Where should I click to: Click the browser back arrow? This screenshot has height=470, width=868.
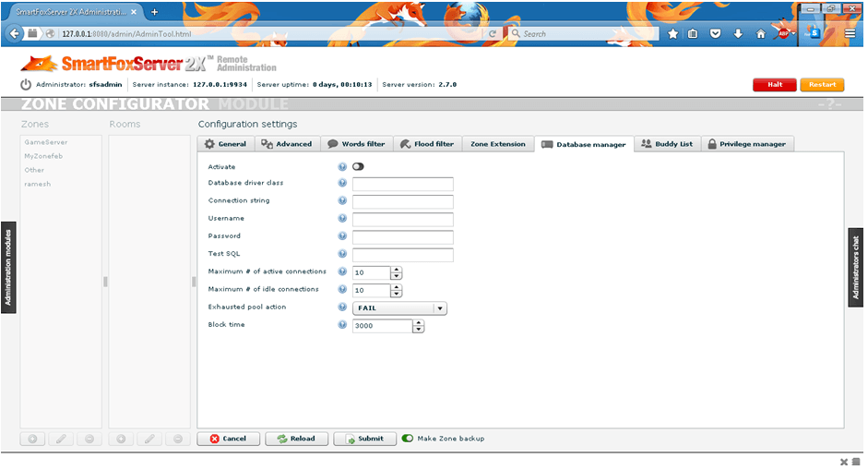pyautogui.click(x=15, y=34)
